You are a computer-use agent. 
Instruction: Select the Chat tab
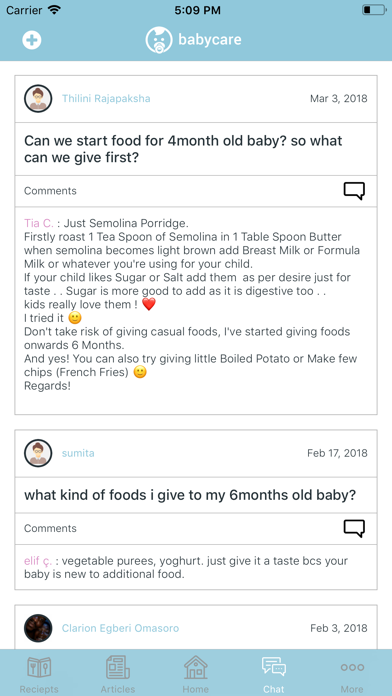[274, 674]
